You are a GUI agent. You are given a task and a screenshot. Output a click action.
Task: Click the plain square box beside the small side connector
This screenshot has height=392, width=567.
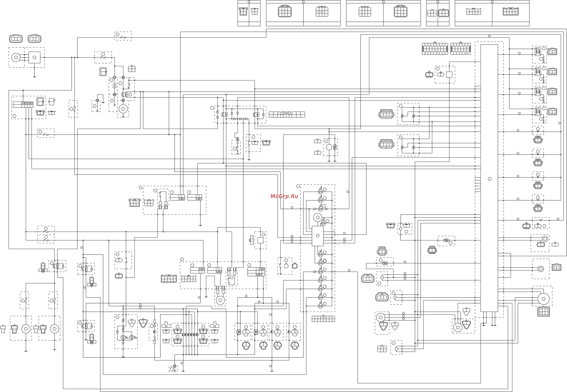click(260, 240)
